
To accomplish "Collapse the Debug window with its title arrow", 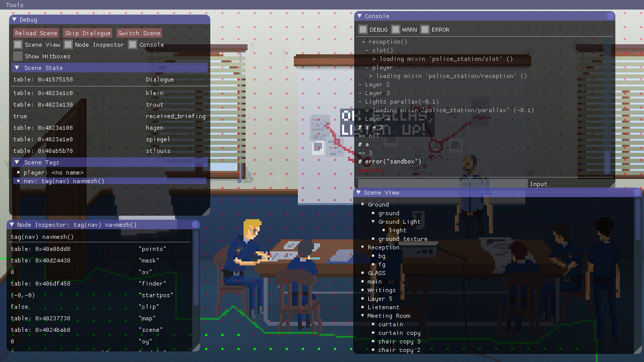I will [x=15, y=20].
